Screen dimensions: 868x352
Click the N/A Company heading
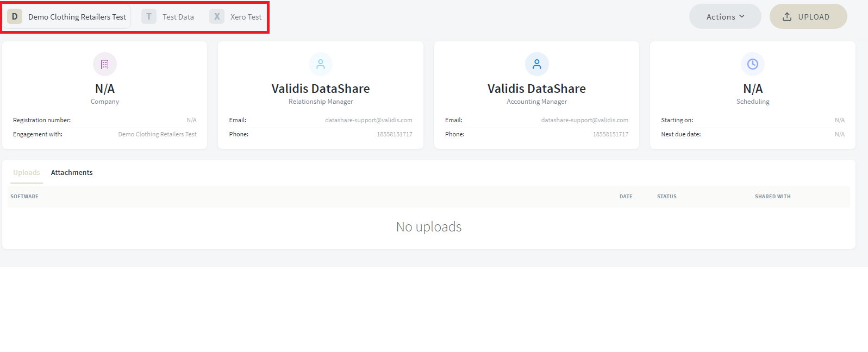pyautogui.click(x=105, y=89)
